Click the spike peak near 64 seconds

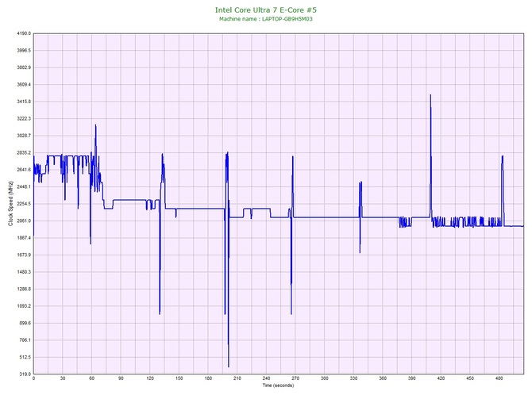95,125
